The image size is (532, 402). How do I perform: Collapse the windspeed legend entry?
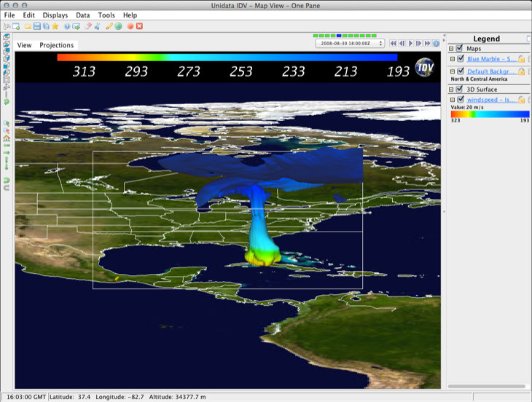click(x=453, y=100)
